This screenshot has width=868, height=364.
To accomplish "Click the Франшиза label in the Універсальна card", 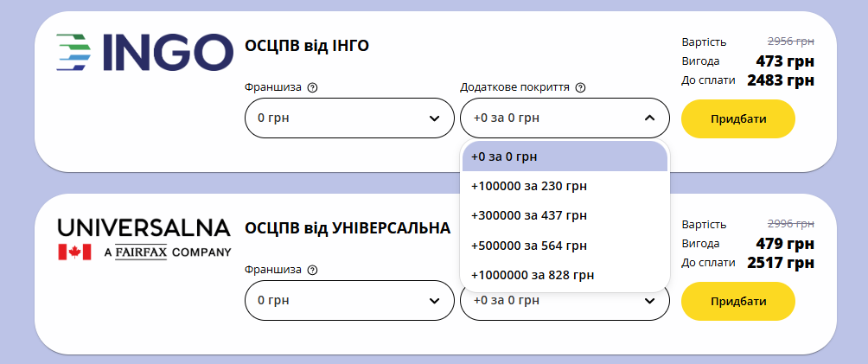I will pyautogui.click(x=273, y=270).
